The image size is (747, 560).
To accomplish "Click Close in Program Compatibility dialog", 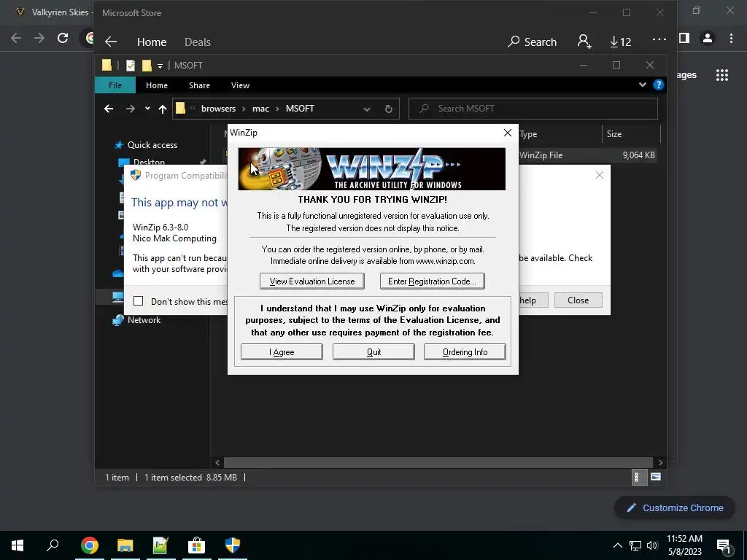I will pyautogui.click(x=578, y=300).
